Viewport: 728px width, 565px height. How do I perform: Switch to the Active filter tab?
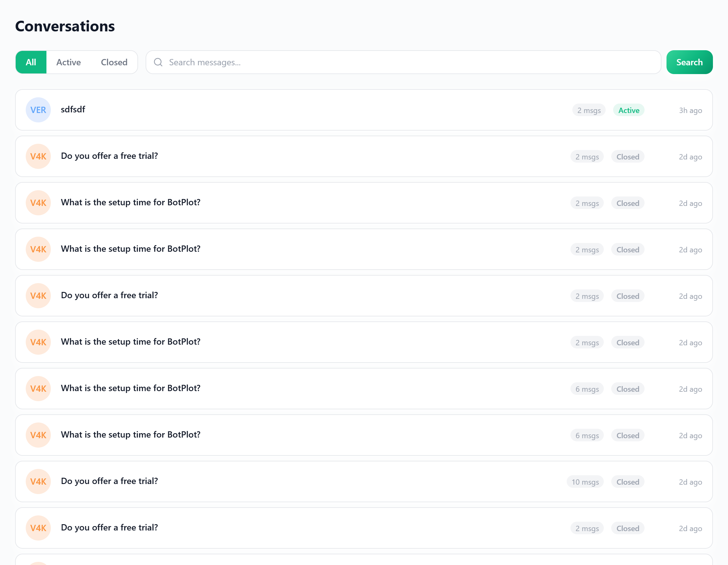pos(68,62)
